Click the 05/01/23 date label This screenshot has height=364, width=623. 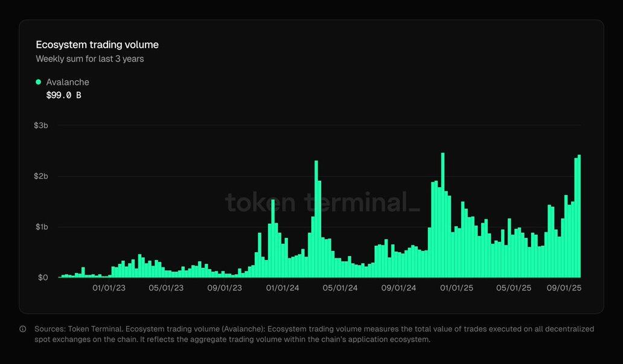point(166,288)
